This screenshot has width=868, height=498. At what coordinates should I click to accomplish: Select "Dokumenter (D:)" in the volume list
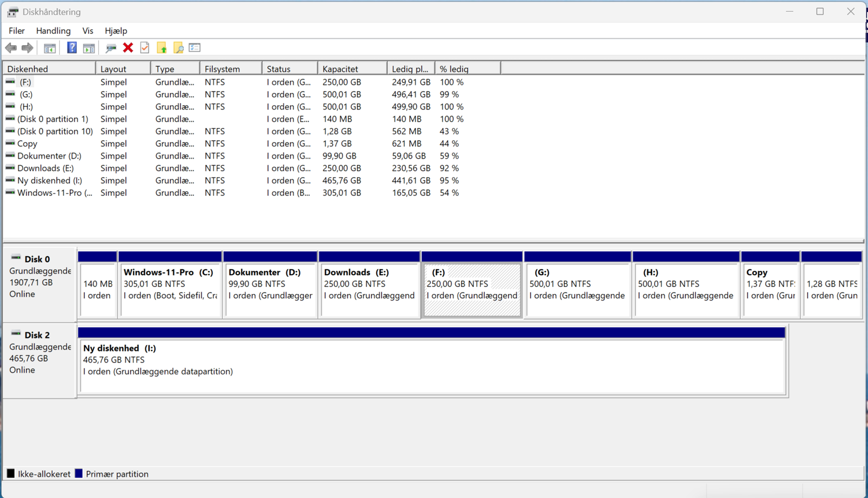pyautogui.click(x=49, y=156)
